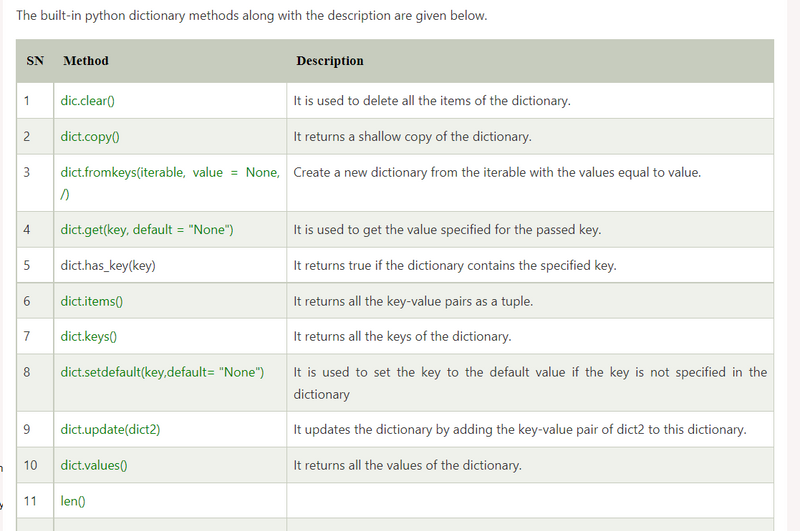Click the dict.fromkeys(iterable, value = None, /) entry
Image resolution: width=800 pixels, height=531 pixels.
coord(169,172)
